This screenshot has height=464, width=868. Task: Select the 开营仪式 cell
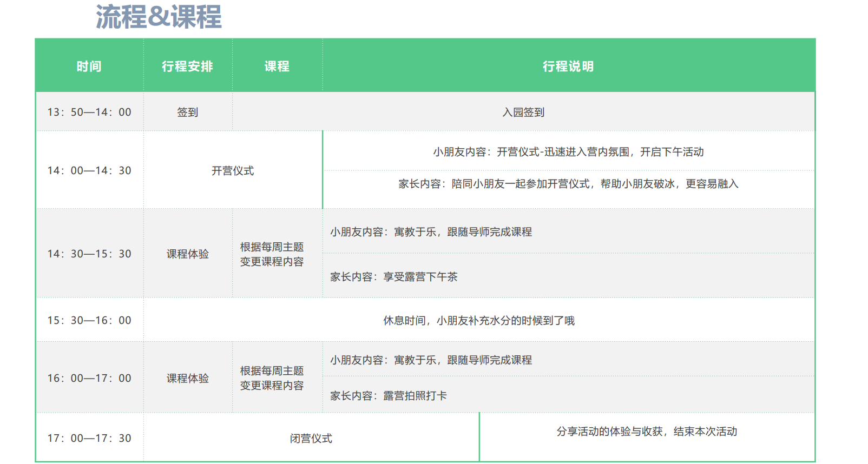pos(233,171)
